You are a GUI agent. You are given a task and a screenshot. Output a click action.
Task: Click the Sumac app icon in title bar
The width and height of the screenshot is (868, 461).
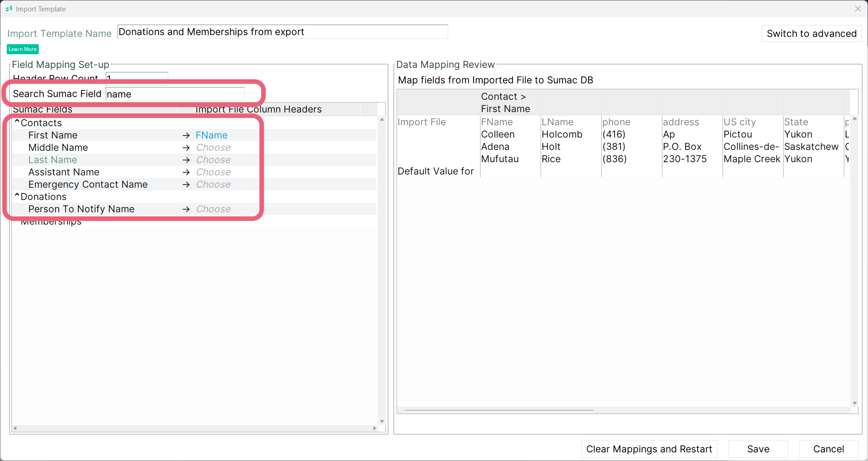tap(9, 9)
